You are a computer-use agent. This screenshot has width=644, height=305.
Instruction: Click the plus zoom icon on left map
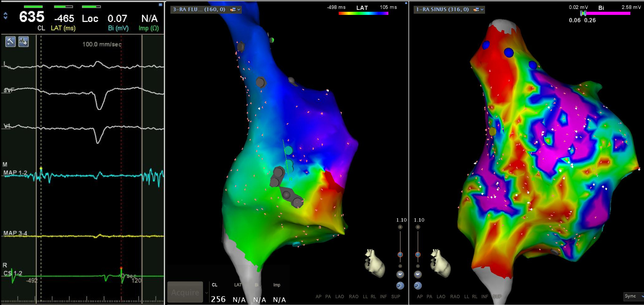[x=400, y=227]
